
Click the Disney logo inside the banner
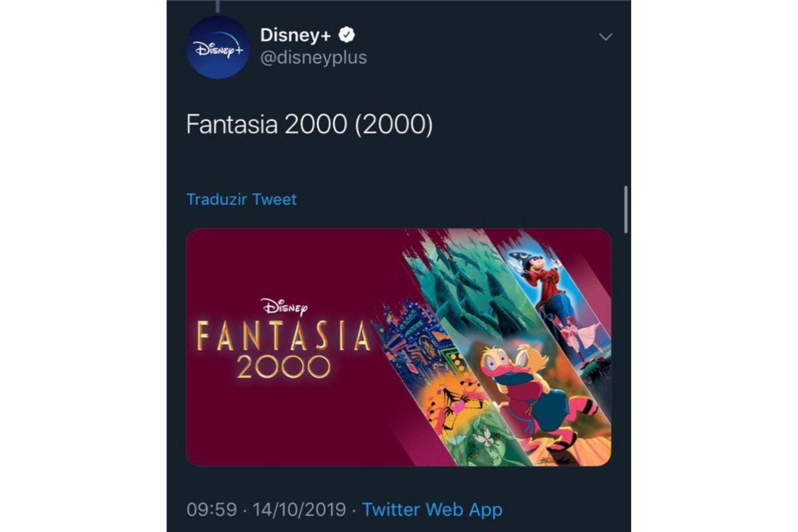(x=284, y=307)
